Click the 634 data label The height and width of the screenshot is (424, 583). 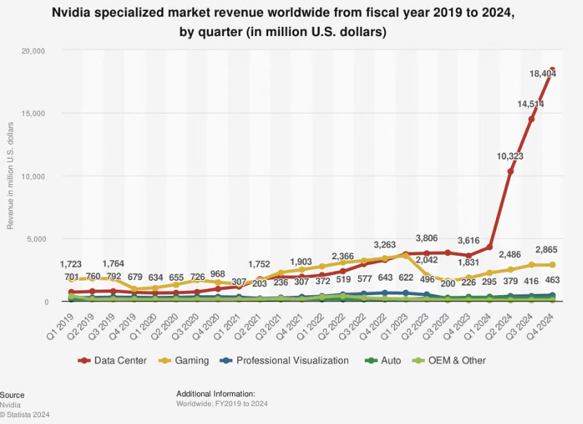click(155, 277)
